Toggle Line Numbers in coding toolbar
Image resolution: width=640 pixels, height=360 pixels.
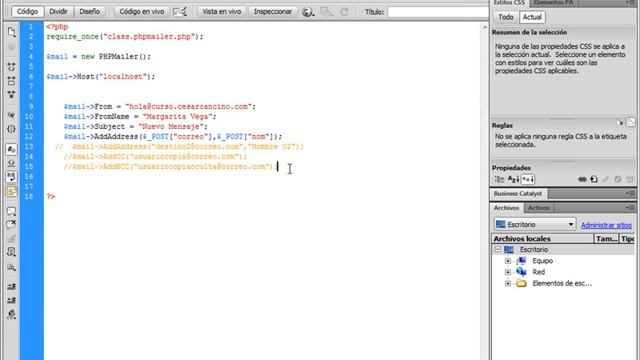pyautogui.click(x=11, y=149)
